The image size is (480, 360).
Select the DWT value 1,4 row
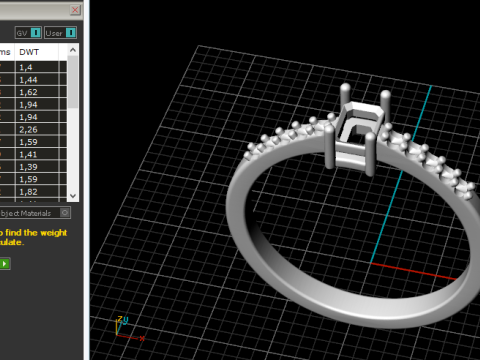[x=33, y=67]
